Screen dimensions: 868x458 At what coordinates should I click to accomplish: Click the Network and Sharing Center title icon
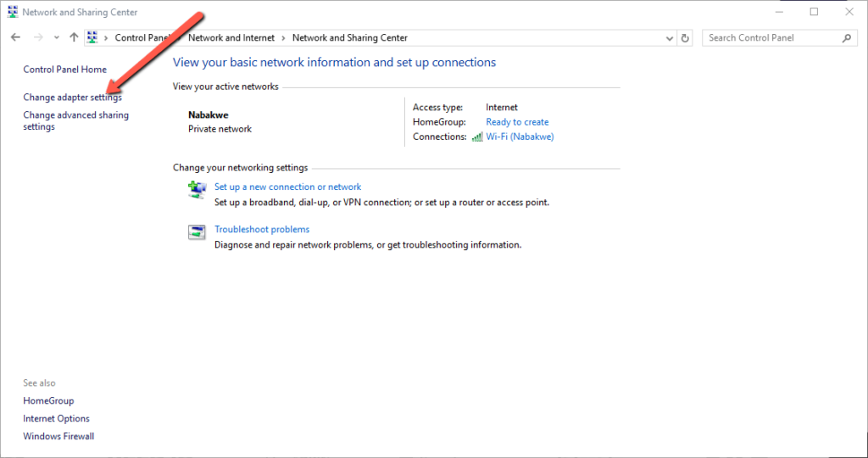[12, 13]
